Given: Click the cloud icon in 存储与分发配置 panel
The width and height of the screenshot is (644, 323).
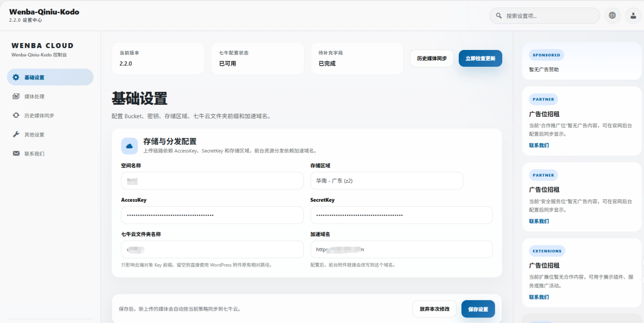Looking at the screenshot, I should coord(129,146).
